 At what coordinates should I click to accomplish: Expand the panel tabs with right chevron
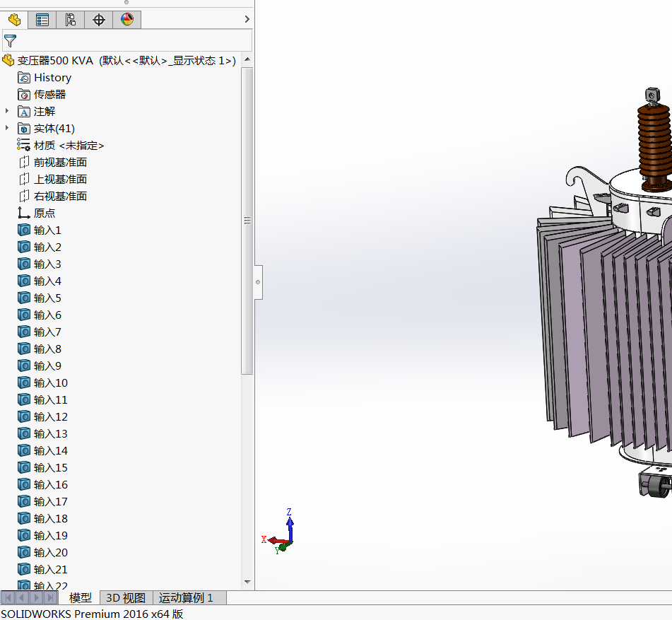[x=247, y=19]
